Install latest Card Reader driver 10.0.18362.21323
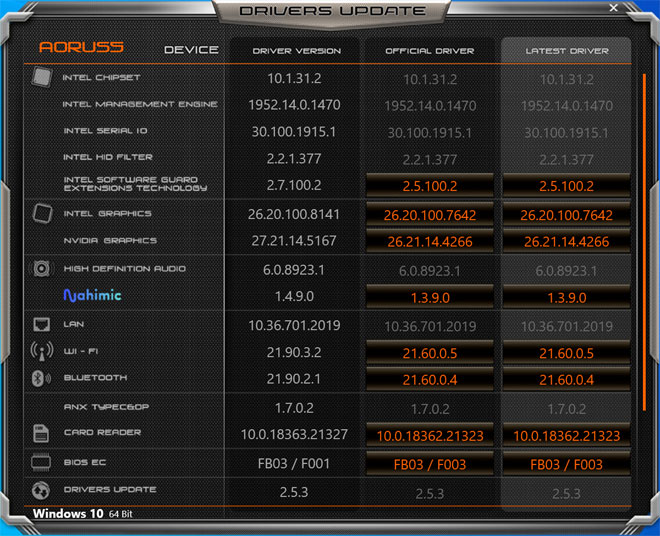 pyautogui.click(x=566, y=435)
